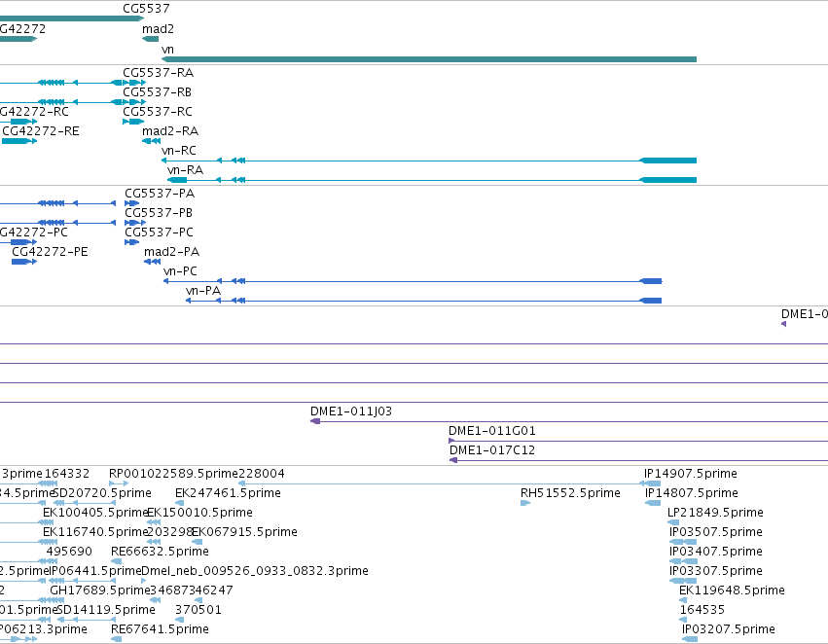The image size is (828, 644).
Task: Click the CG5537-RC transcript label
Action: (x=158, y=112)
